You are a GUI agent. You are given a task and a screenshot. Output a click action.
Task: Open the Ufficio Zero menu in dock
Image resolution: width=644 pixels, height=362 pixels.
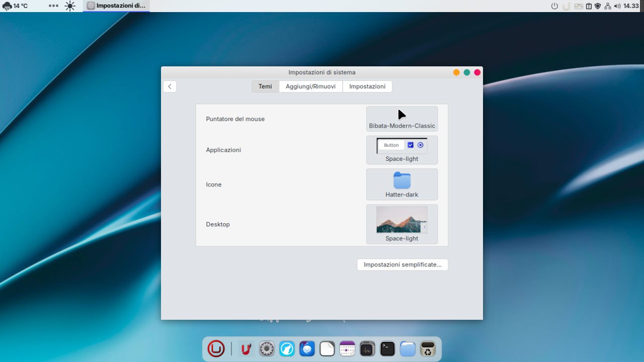[x=216, y=348]
